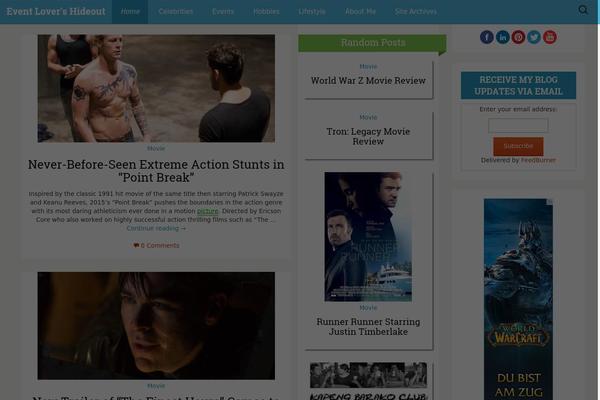
Task: Follow the green 'picture' link in the excerpt
Action: click(207, 211)
